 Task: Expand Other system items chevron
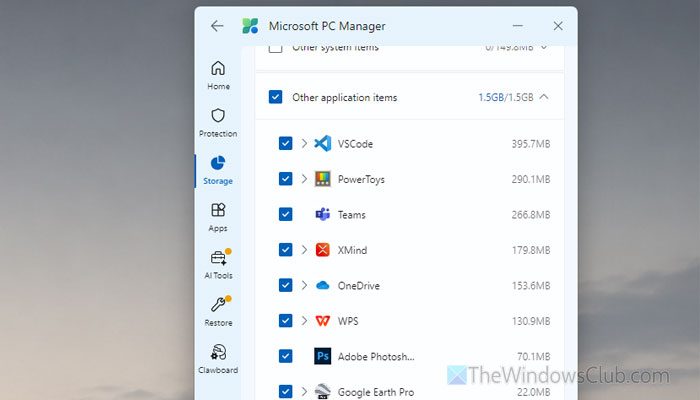(x=544, y=47)
